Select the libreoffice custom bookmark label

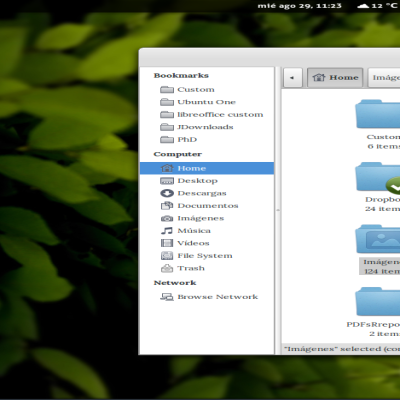tap(220, 115)
